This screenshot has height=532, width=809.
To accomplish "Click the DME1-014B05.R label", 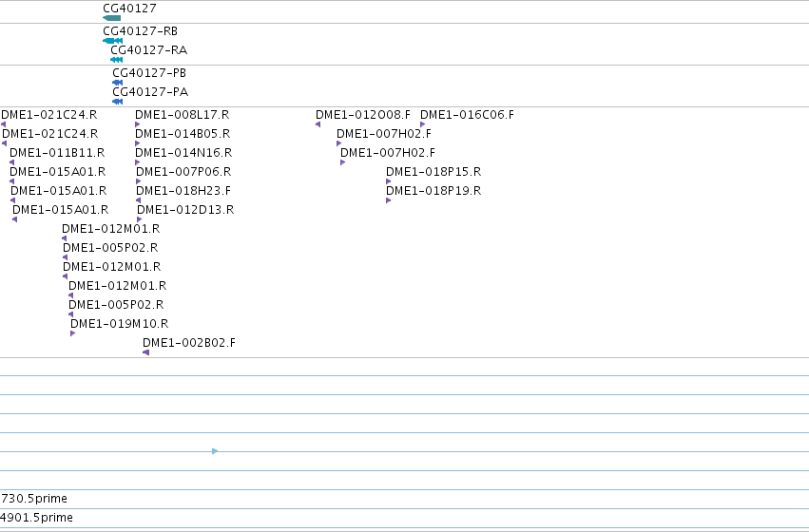I will coord(183,134).
